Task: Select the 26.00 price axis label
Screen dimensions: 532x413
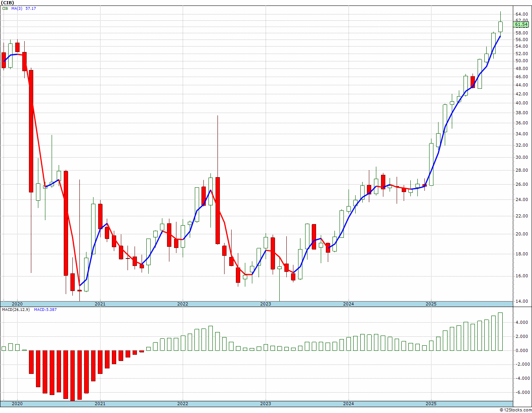Action: click(521, 184)
